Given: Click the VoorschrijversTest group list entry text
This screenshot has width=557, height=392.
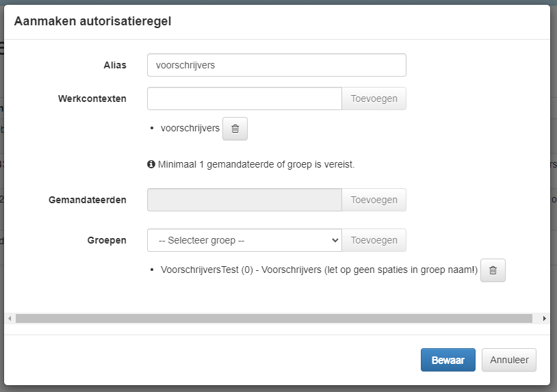Looking at the screenshot, I should tap(318, 270).
